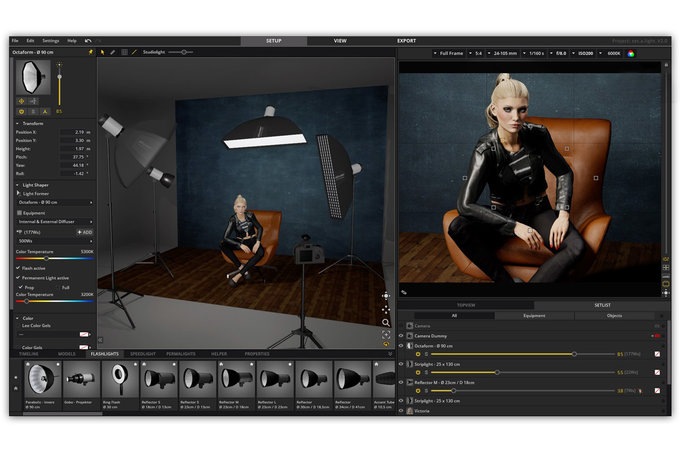The height and width of the screenshot is (453, 680).
Task: Collapse the Transform section
Action: [x=17, y=124]
